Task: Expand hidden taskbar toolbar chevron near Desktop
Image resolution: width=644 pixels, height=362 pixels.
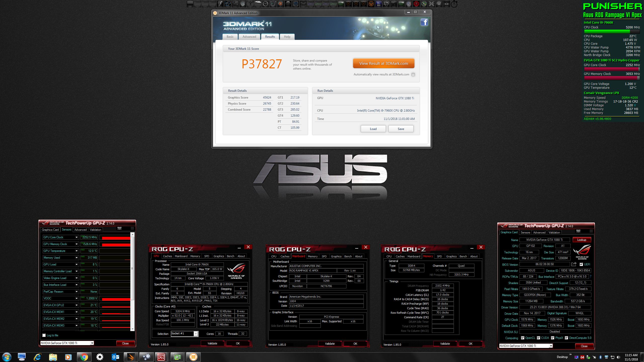Action: point(570,354)
